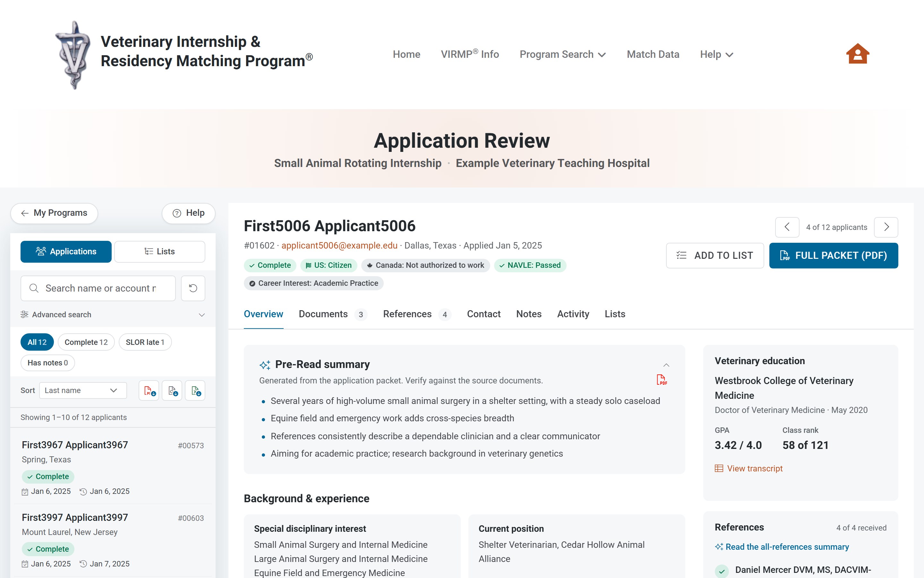Download applicants as Excel icon
The width and height of the screenshot is (924, 578).
coord(195,391)
